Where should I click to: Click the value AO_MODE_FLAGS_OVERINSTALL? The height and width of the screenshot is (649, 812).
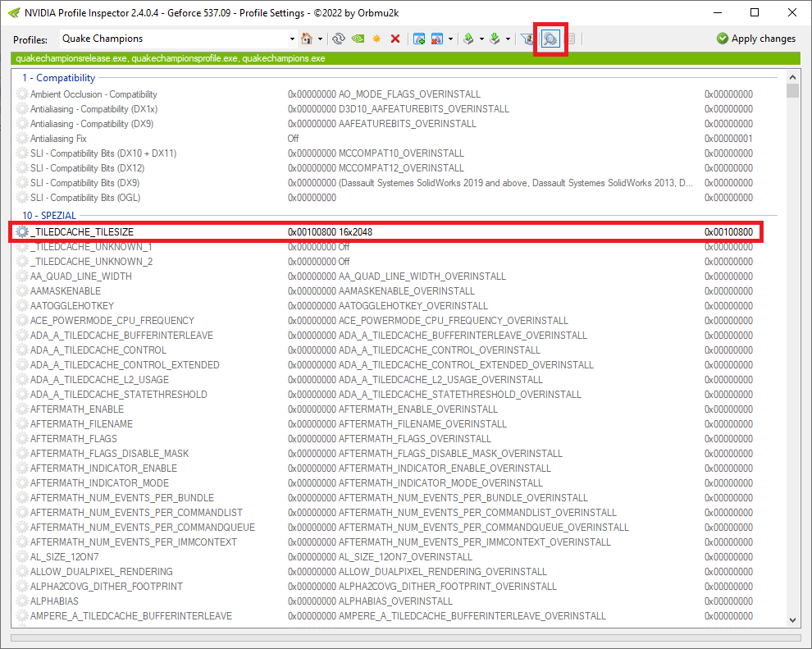pos(409,94)
